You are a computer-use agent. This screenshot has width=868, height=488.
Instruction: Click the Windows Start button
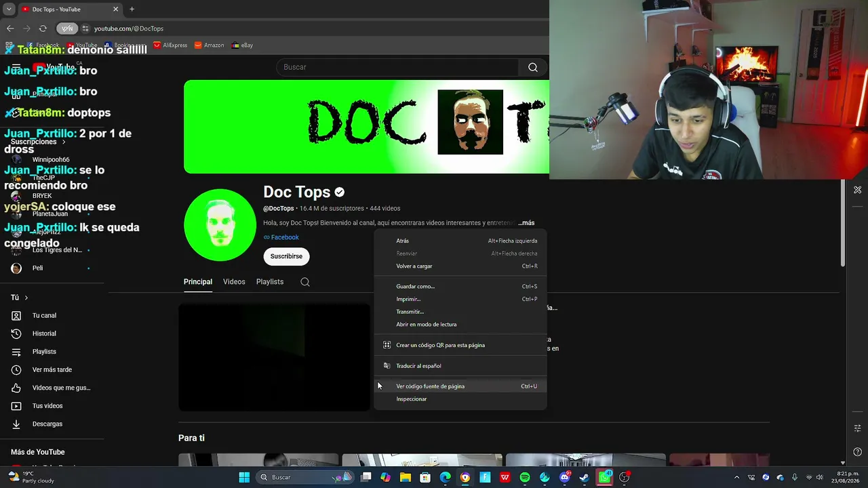(244, 477)
